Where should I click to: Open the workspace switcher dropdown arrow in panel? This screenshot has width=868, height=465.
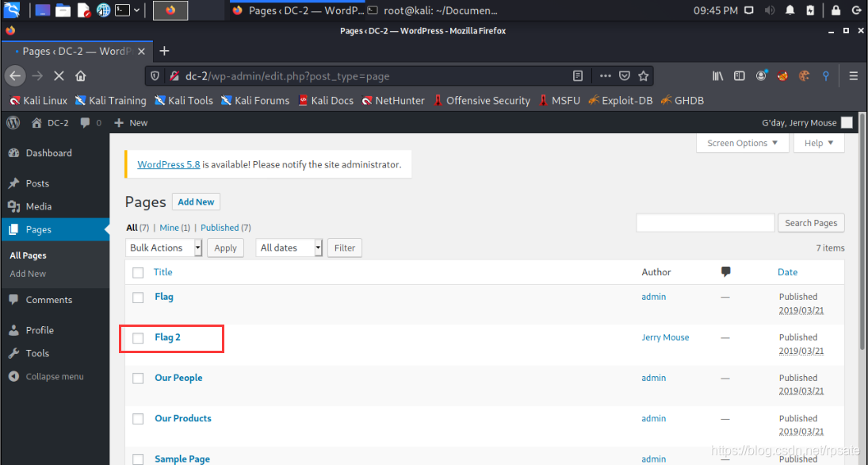pos(136,10)
